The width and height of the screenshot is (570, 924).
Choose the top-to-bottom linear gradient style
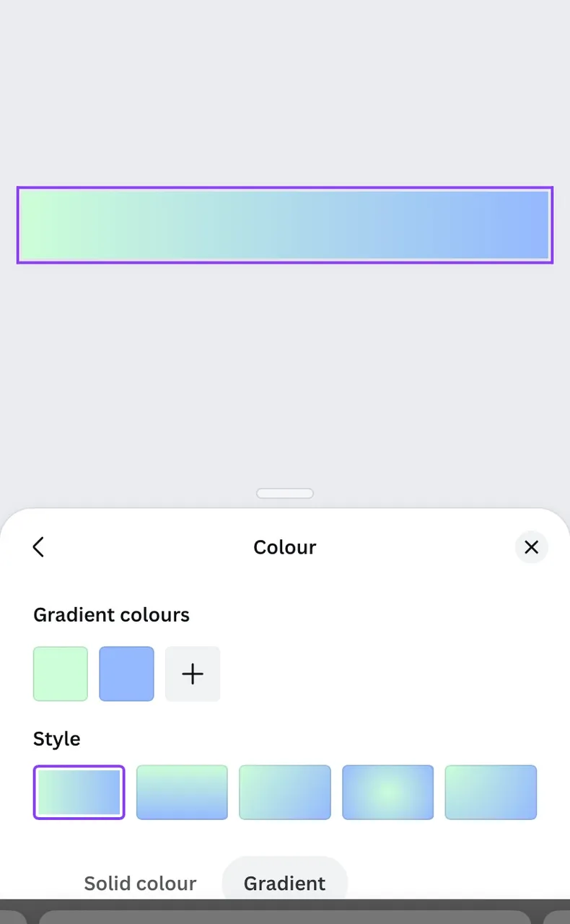point(182,792)
